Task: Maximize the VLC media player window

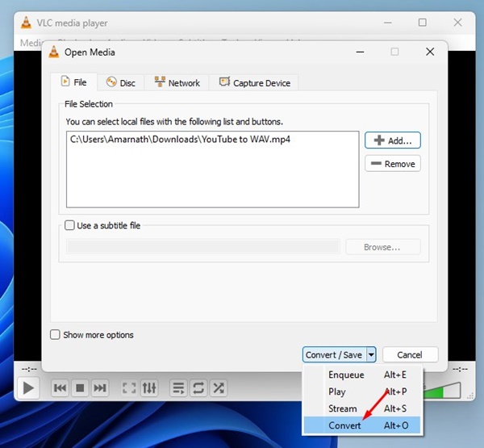Action: [423, 23]
